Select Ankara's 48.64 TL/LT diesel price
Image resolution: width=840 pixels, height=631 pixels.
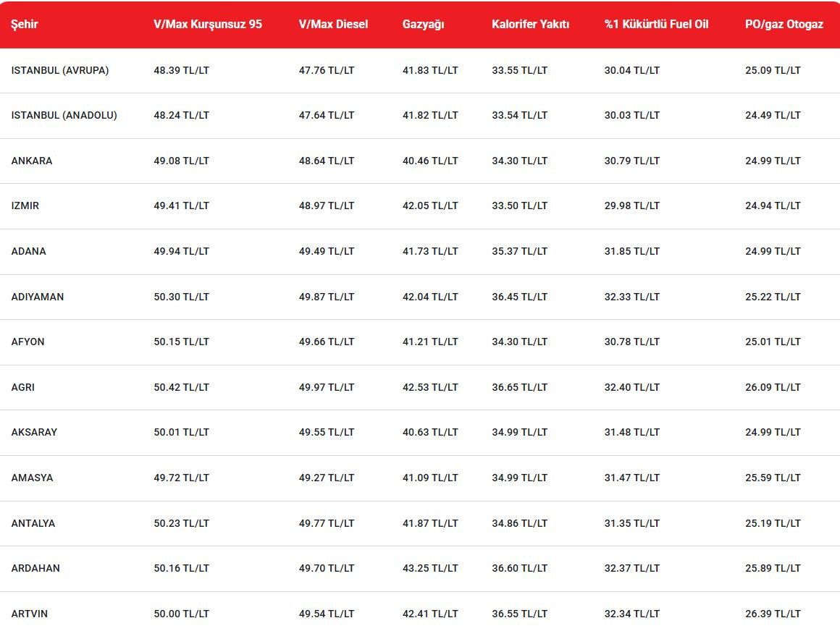[x=327, y=161]
